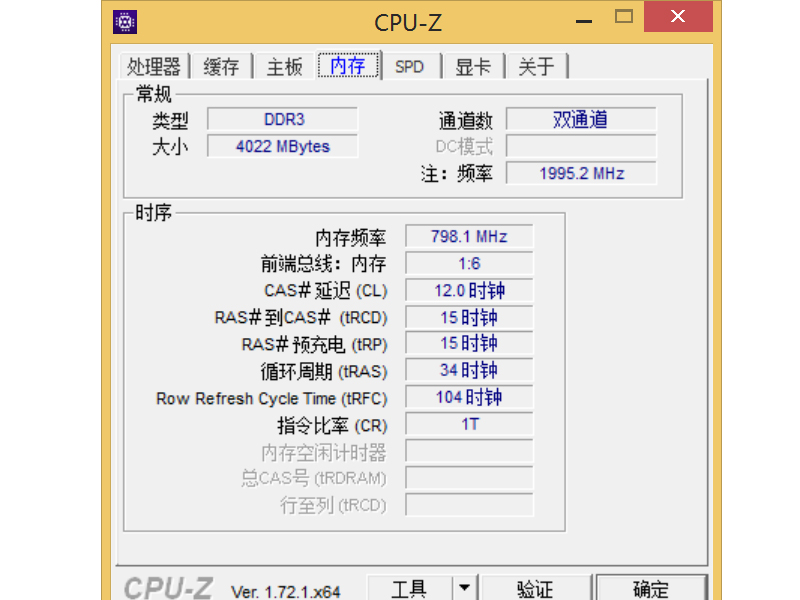This screenshot has width=800, height=600.
Task: Click the CAS# 延迟 (CL) label
Action: pos(326,291)
